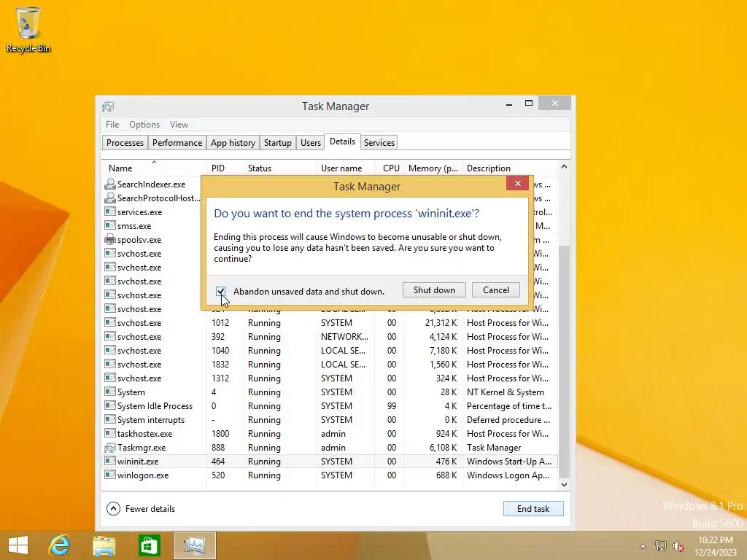The width and height of the screenshot is (747, 560).
Task: Select the Taskmgr.exe row name
Action: coord(142,448)
